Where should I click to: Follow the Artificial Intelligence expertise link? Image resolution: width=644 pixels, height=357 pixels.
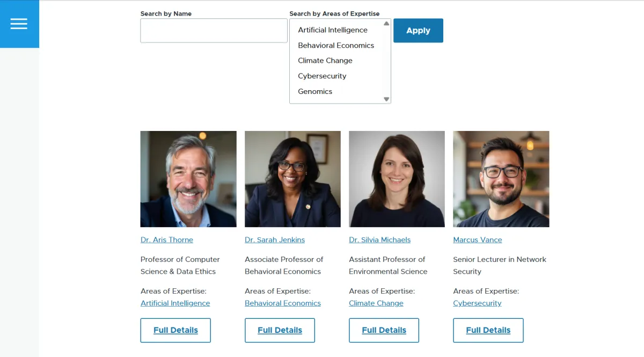175,303
